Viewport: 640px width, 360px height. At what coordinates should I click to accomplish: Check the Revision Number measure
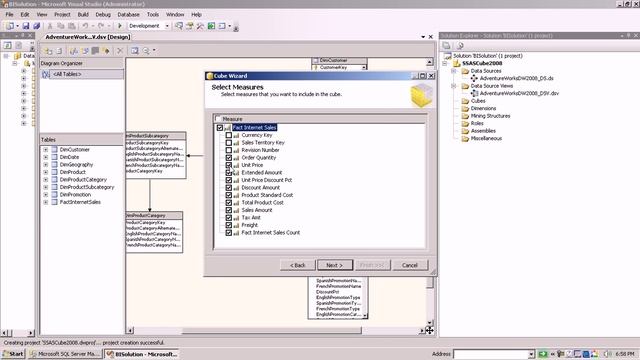point(229,150)
